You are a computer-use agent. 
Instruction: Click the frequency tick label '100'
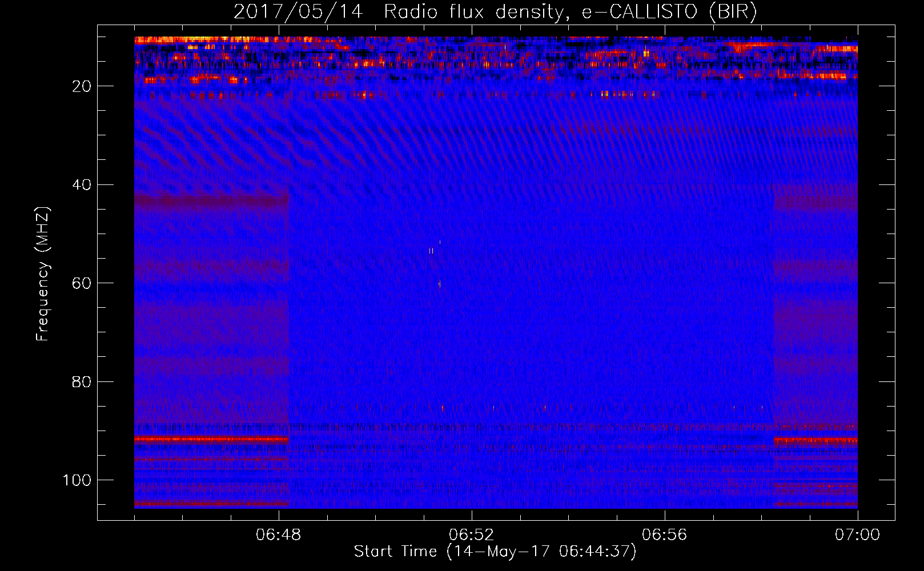(x=77, y=480)
